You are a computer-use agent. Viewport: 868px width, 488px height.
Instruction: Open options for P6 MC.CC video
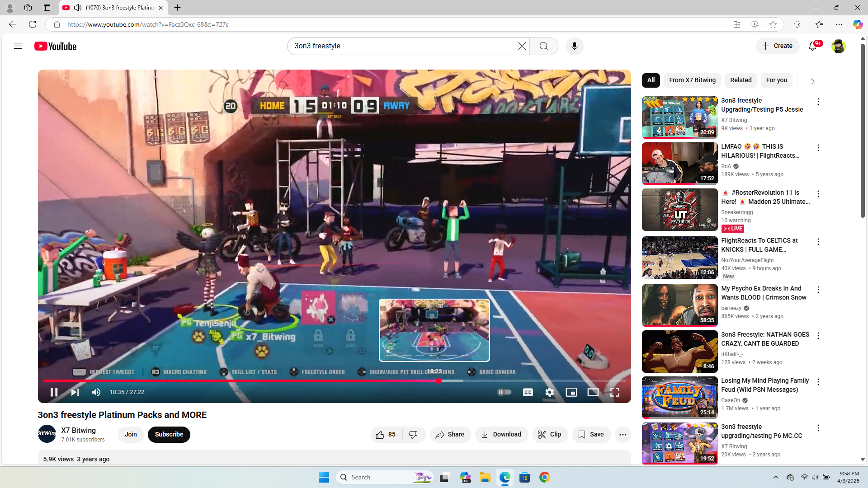(x=818, y=428)
